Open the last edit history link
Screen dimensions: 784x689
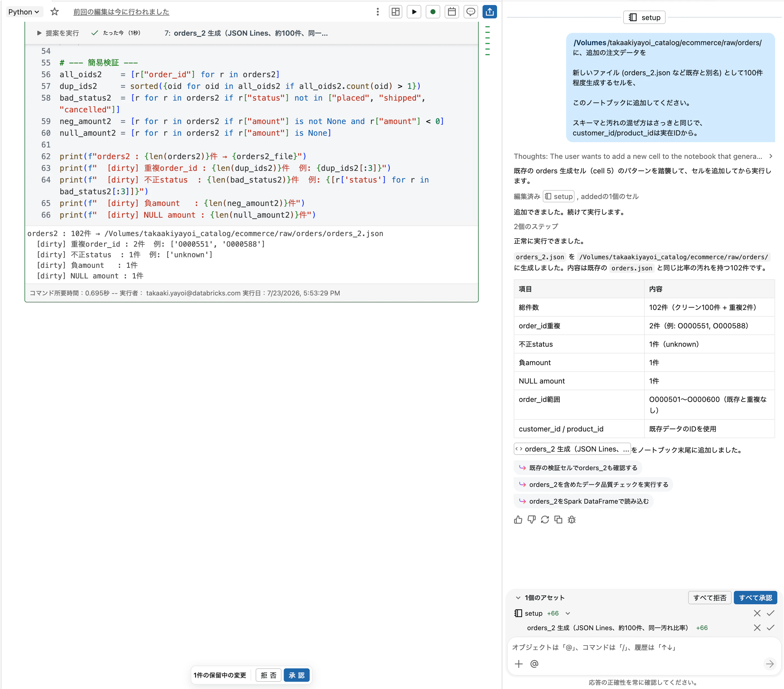click(121, 12)
